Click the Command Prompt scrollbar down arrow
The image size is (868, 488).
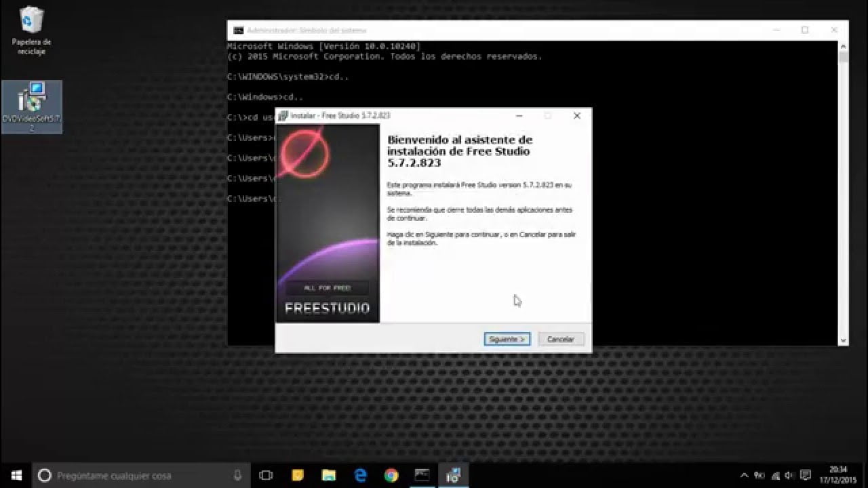point(844,340)
